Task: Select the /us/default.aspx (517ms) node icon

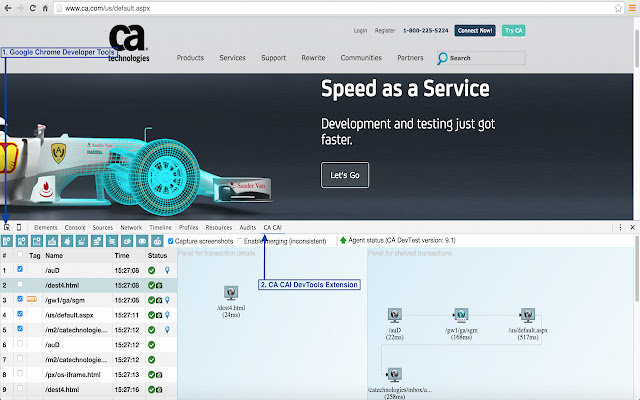Action: 528,315
